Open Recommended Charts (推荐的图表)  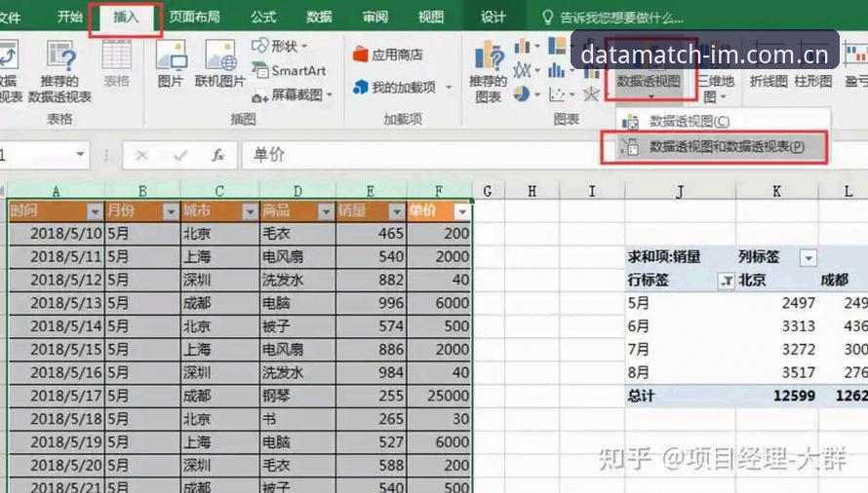tap(488, 72)
